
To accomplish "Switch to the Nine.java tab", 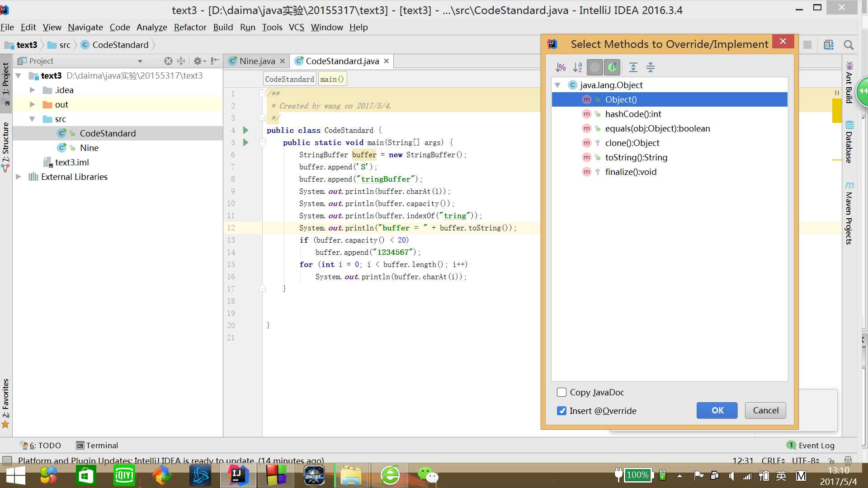I will tap(257, 61).
